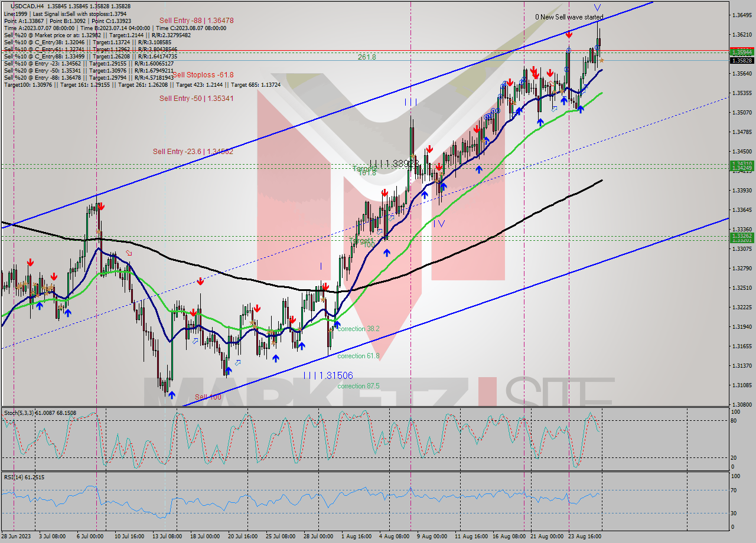
Task: Click the '18 Jul 00:00' time label
Action: click(204, 537)
